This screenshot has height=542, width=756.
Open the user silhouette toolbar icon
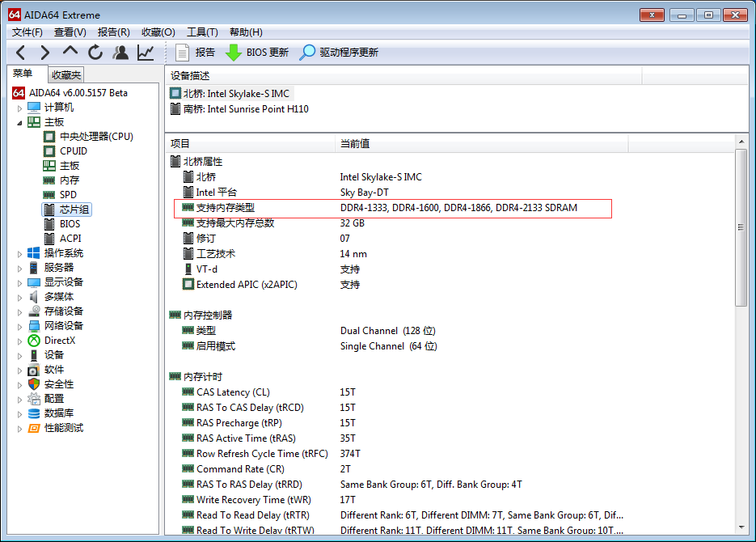(x=120, y=52)
